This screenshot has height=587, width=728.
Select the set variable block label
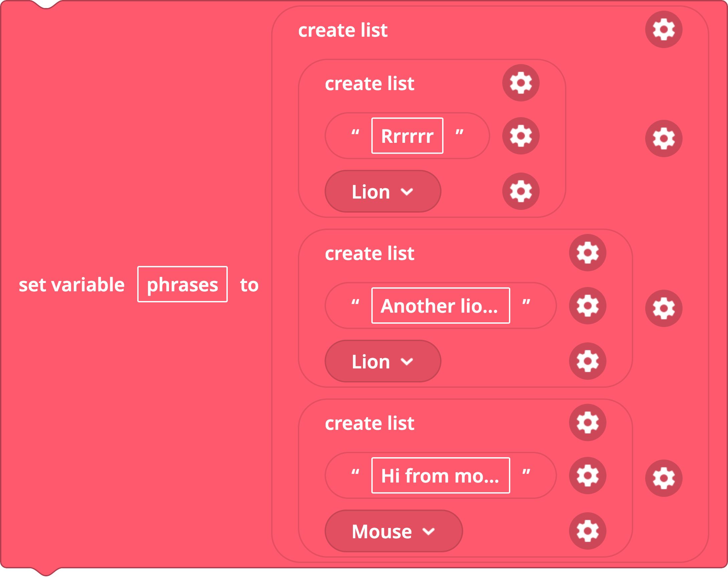click(72, 285)
